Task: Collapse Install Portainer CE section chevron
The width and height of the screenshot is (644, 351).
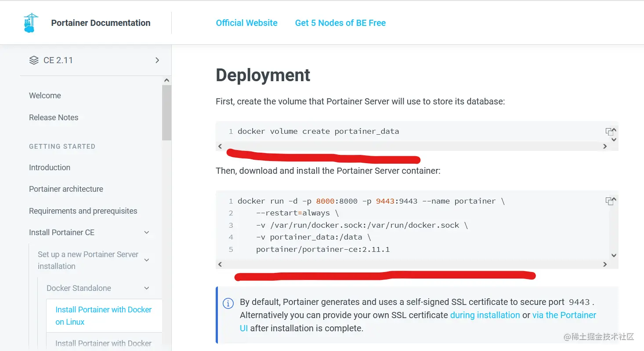Action: [147, 233]
